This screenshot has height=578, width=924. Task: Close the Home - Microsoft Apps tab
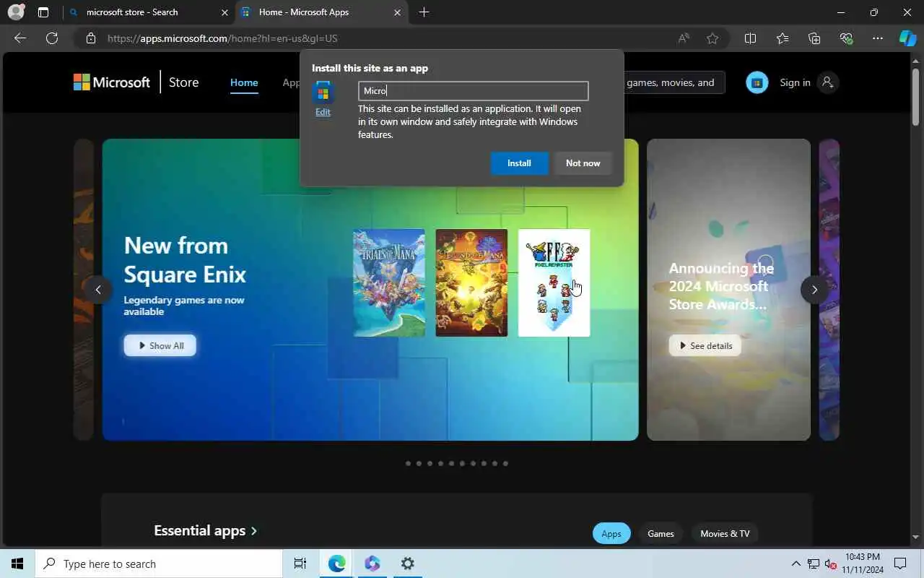[x=397, y=12]
